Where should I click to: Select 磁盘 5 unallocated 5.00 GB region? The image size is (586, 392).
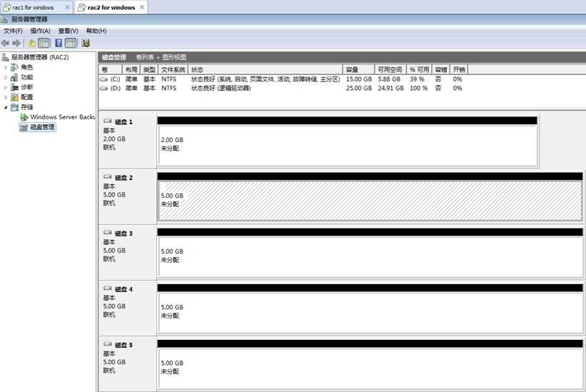click(x=370, y=368)
